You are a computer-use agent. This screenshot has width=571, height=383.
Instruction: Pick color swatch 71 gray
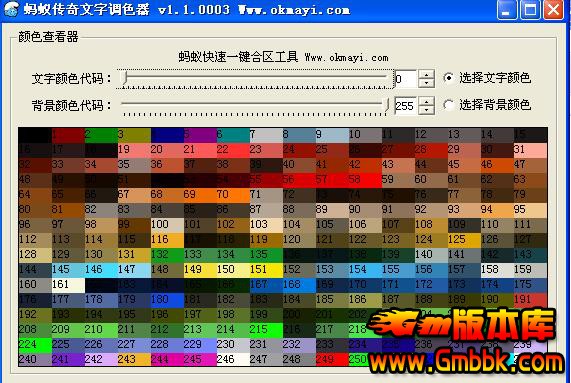pos(266,195)
